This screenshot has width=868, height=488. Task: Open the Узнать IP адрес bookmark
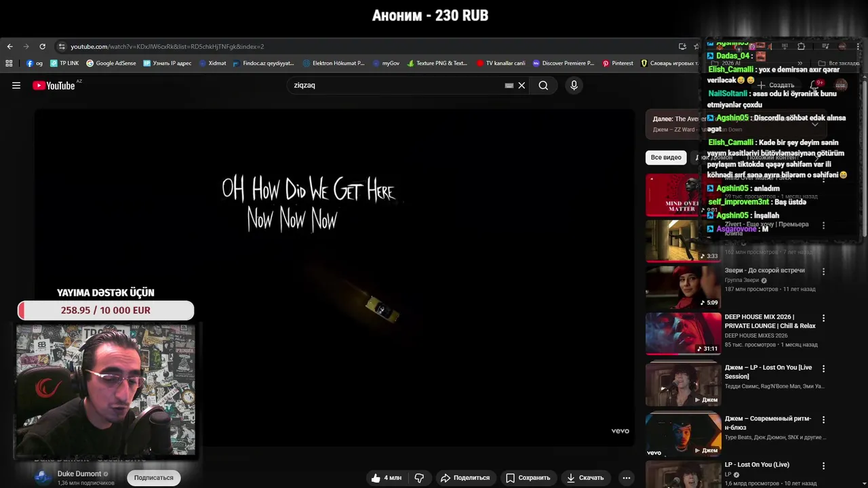(167, 63)
